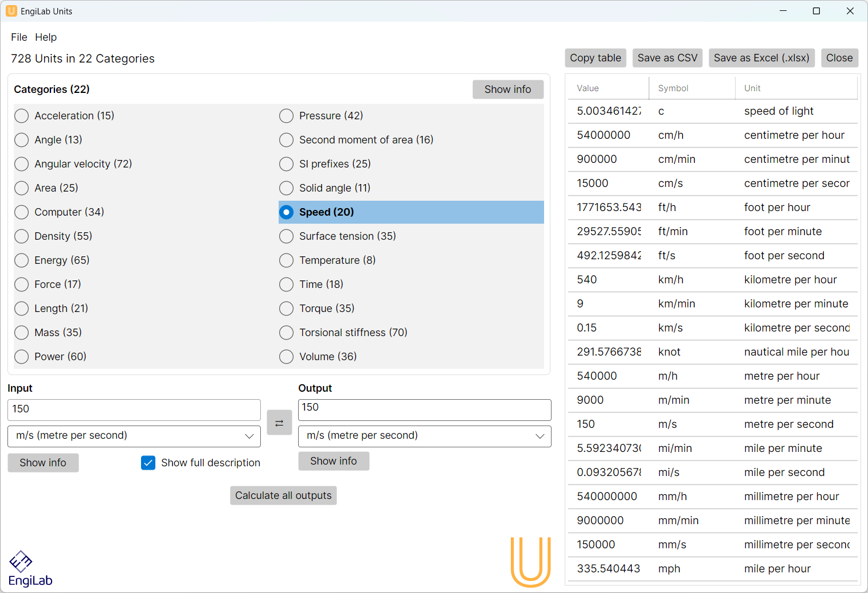The image size is (868, 593).
Task: Choose the Pressure (42) radio button
Action: 287,116
